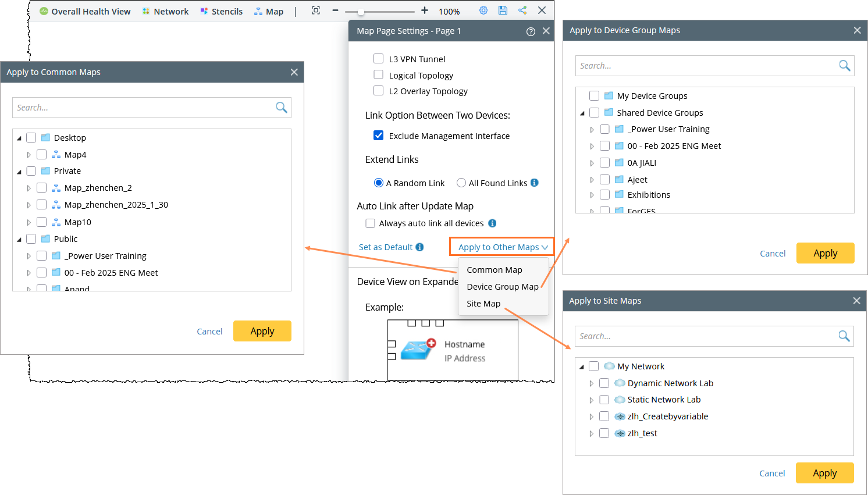Collapse the Shared Device Groups node
868x495 pixels.
pos(582,113)
